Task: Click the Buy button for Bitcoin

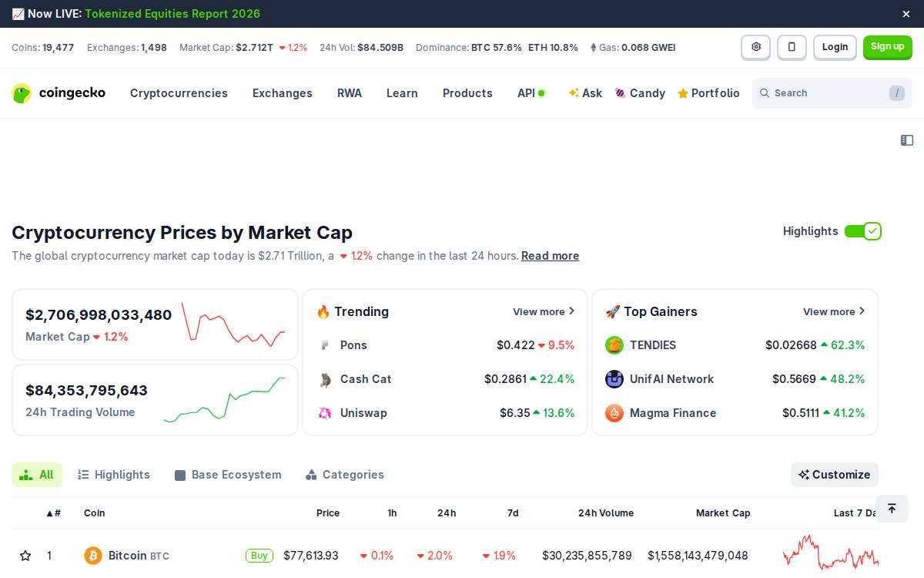Action: pos(259,556)
